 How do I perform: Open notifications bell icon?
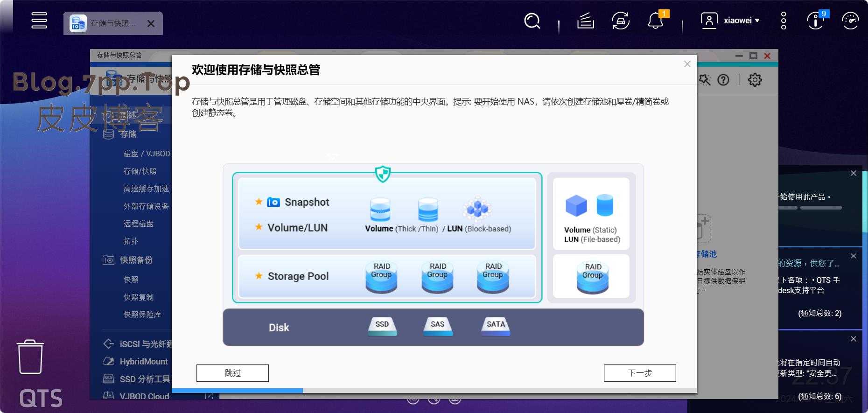pos(656,21)
